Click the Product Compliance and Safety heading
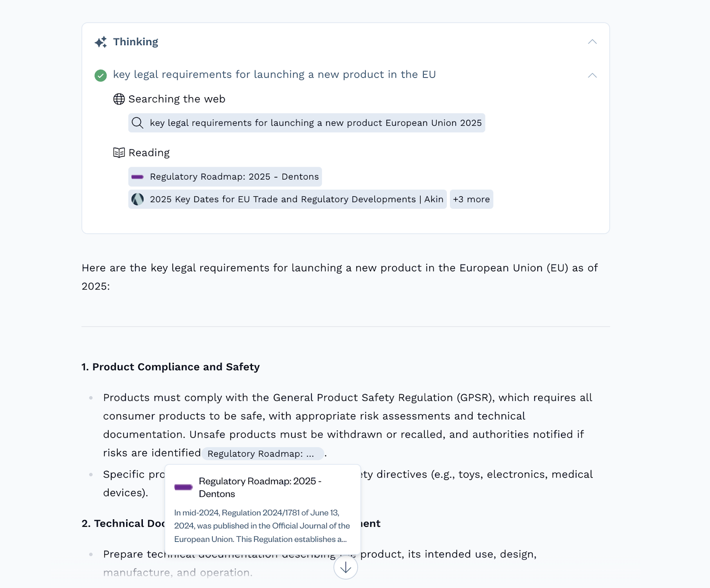 171,367
